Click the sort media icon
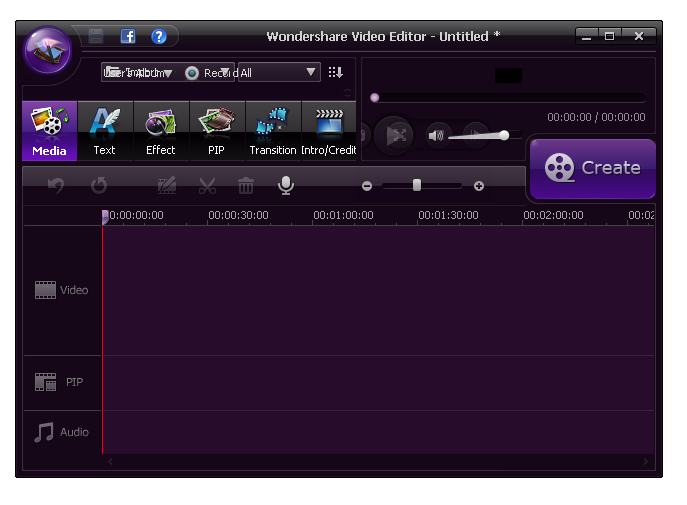 336,72
